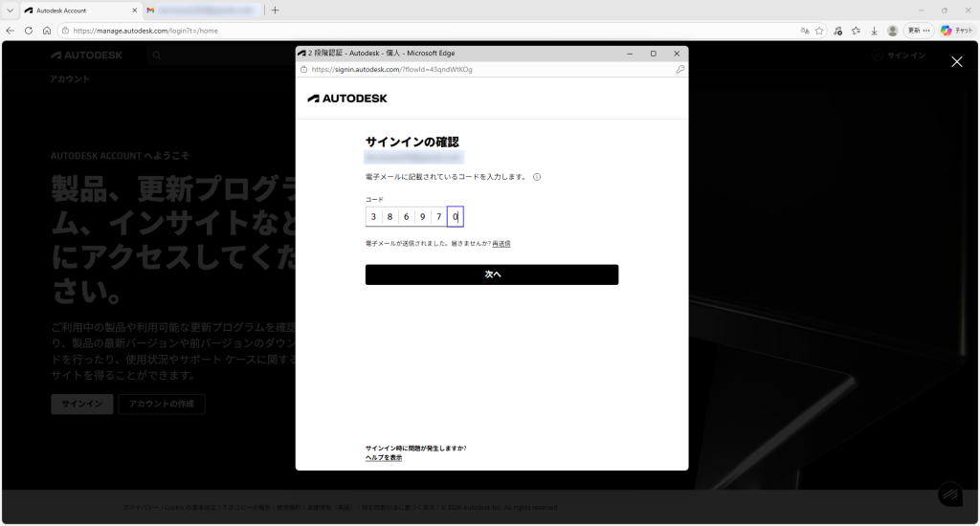Open a new browser tab

click(x=276, y=11)
